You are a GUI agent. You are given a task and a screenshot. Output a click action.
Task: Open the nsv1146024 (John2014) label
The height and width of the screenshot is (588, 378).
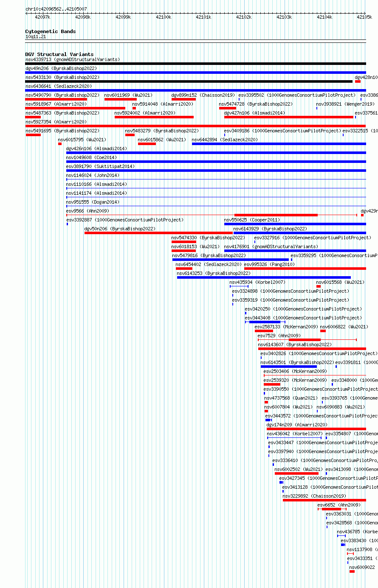(93, 175)
